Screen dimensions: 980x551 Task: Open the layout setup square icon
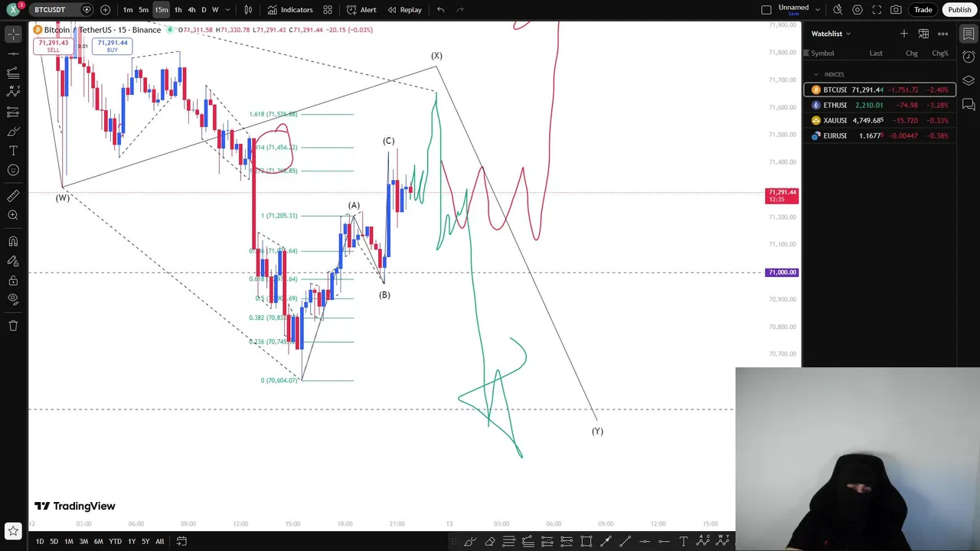766,10
